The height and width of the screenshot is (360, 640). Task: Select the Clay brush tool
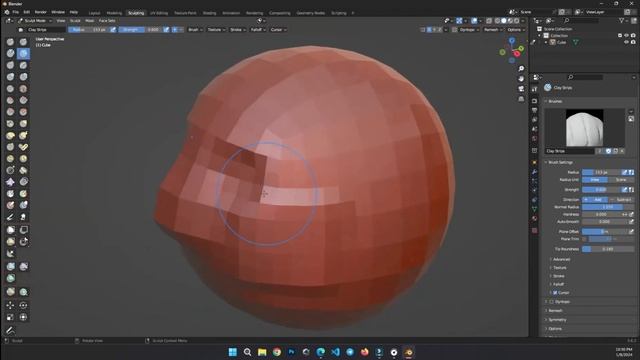[x=11, y=53]
